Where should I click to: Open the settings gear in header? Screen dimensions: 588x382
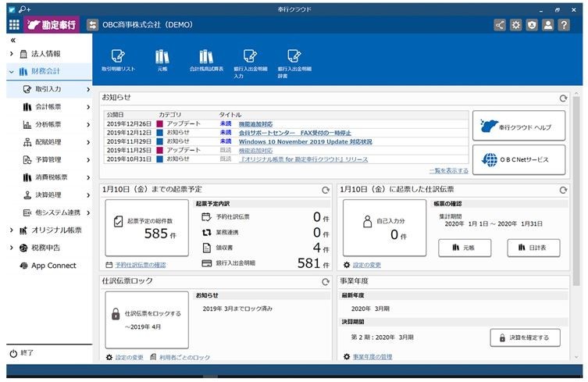(x=515, y=25)
